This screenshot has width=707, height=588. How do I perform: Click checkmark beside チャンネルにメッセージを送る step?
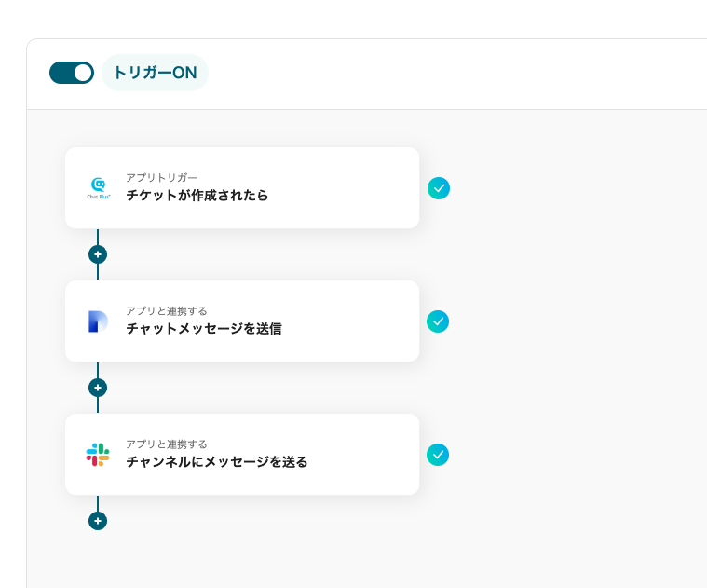coord(438,455)
